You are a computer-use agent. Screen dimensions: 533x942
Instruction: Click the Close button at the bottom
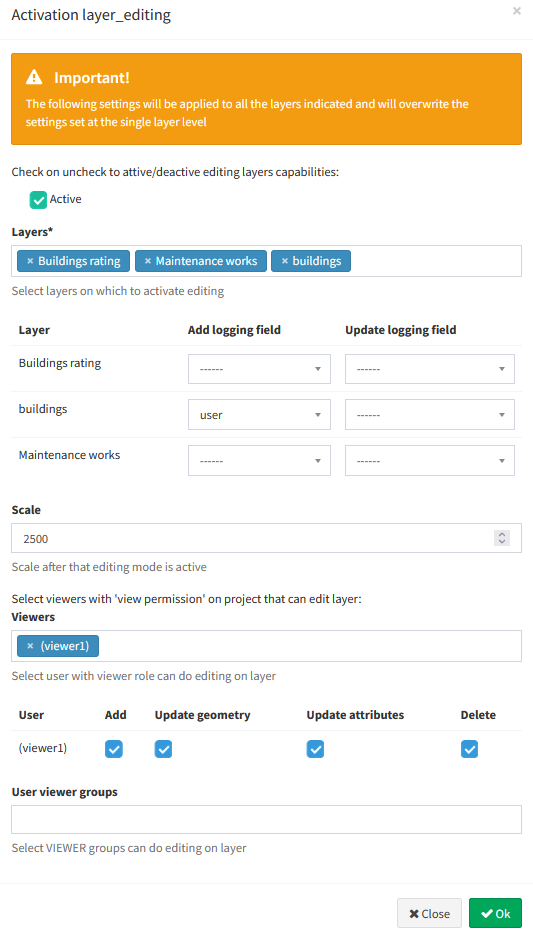pos(429,913)
